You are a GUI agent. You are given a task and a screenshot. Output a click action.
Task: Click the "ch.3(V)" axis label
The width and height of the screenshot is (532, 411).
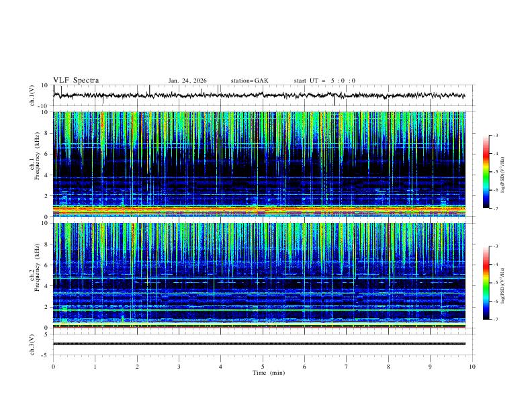click(32, 345)
